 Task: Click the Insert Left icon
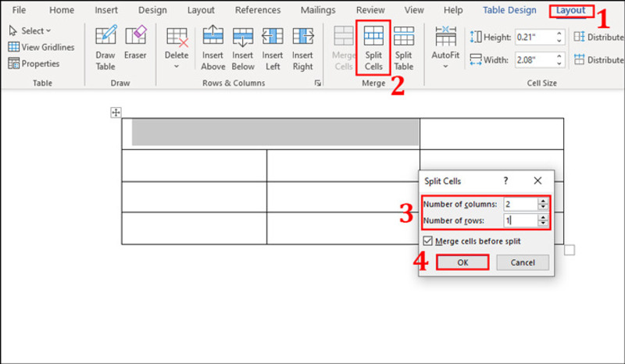click(x=273, y=48)
